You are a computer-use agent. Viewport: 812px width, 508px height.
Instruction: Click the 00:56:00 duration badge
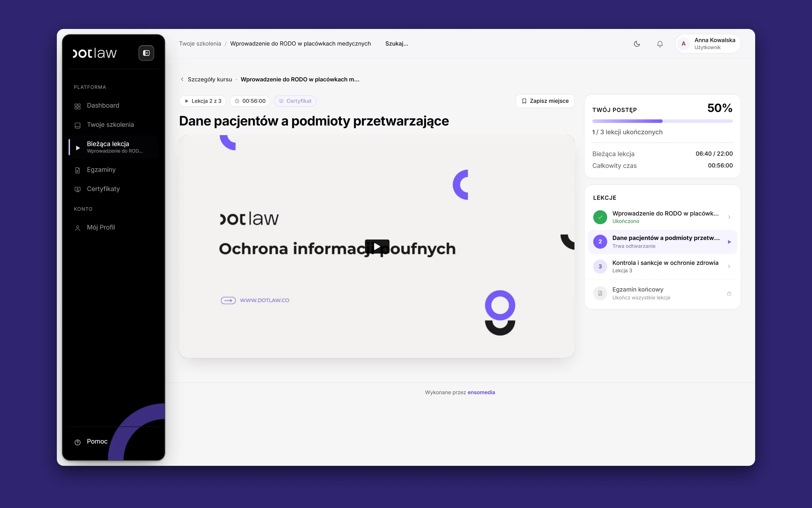pyautogui.click(x=250, y=101)
